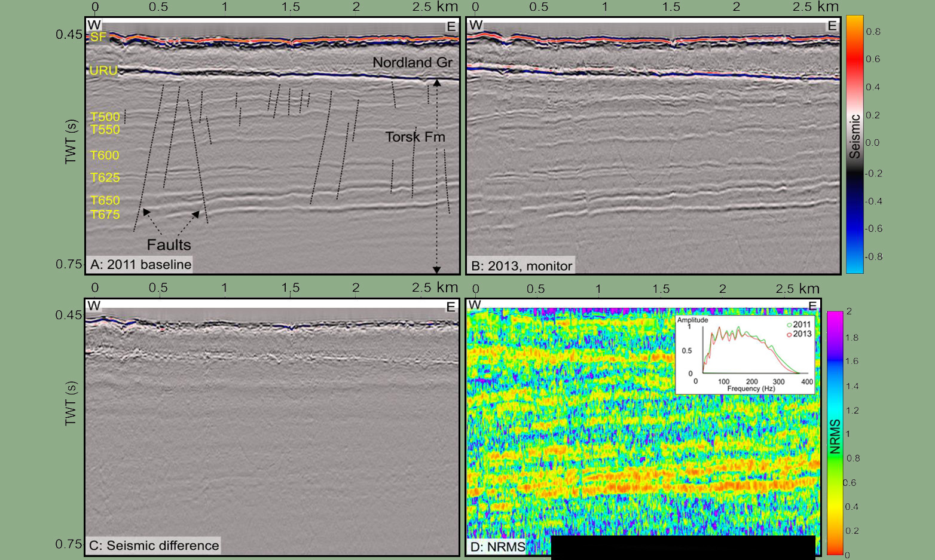The height and width of the screenshot is (560, 935).
Task: Click the E corner label in panel C
Action: click(451, 307)
